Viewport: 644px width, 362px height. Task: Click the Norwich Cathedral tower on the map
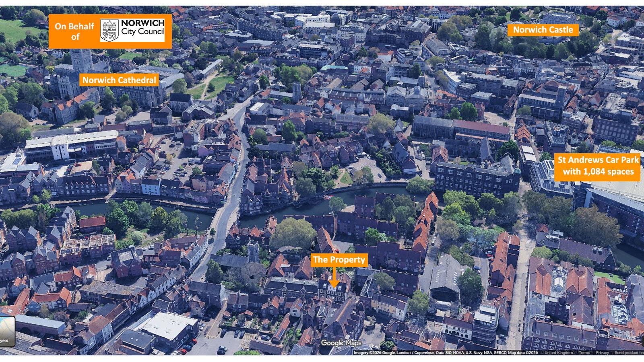tap(82, 61)
